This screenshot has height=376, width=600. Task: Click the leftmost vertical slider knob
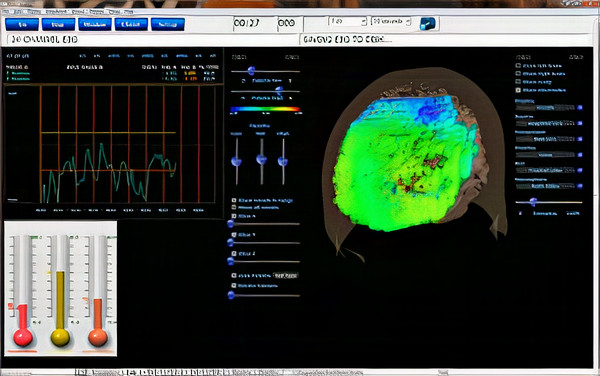236,162
